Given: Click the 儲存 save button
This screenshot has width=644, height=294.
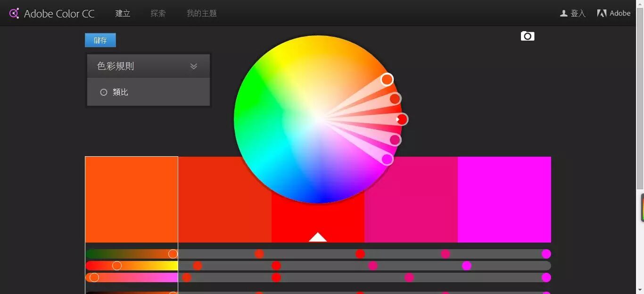Looking at the screenshot, I should click(x=100, y=40).
